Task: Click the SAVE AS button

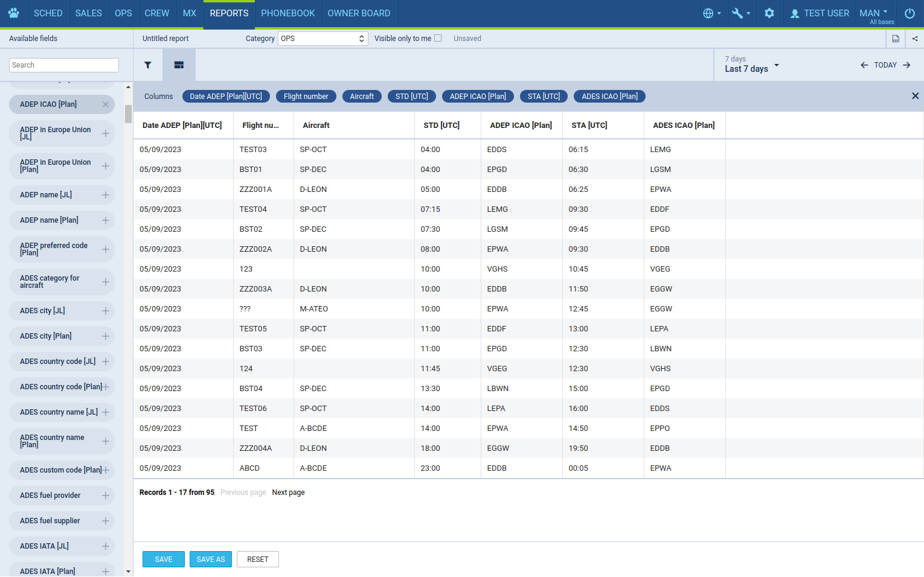Action: coord(210,559)
